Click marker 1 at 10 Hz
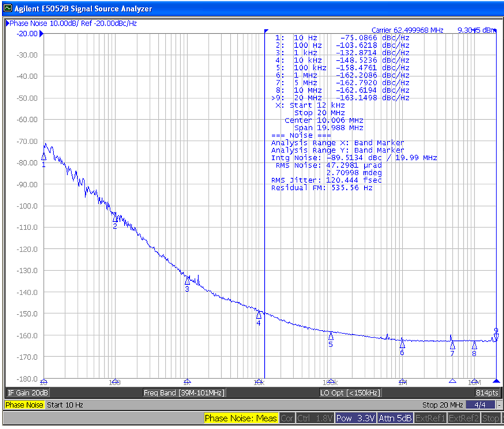This screenshot has height=429, width=504. point(44,157)
